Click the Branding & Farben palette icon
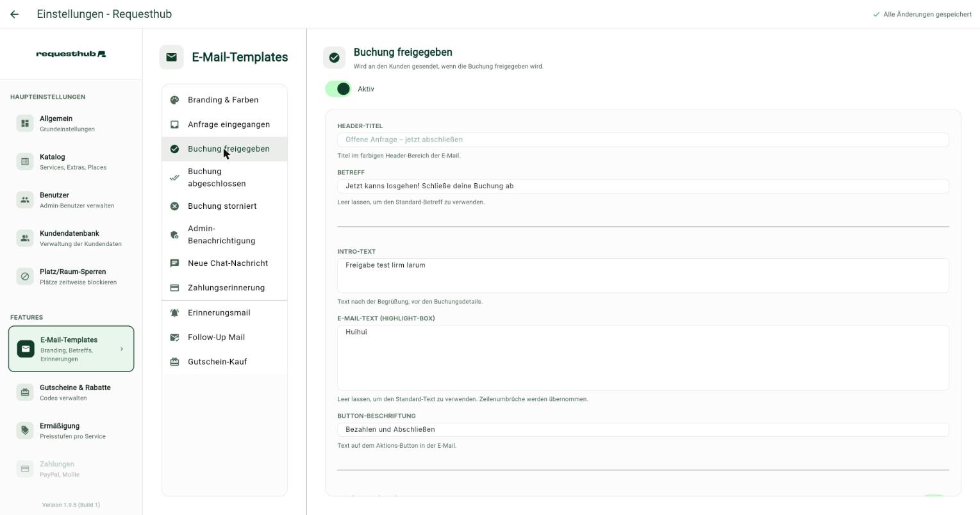Image resolution: width=980 pixels, height=515 pixels. (174, 100)
